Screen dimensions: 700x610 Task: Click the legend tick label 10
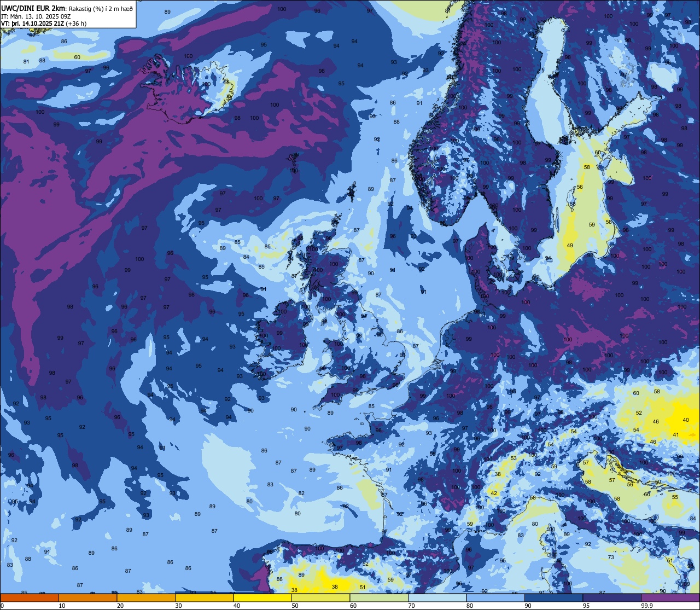click(x=62, y=606)
